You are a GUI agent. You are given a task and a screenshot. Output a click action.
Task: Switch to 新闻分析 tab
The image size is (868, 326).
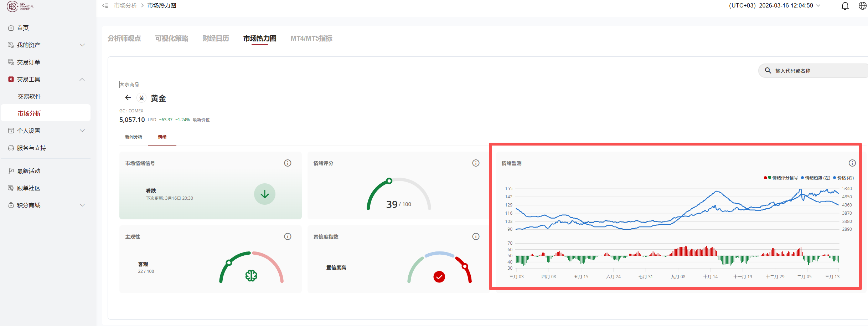pos(134,137)
